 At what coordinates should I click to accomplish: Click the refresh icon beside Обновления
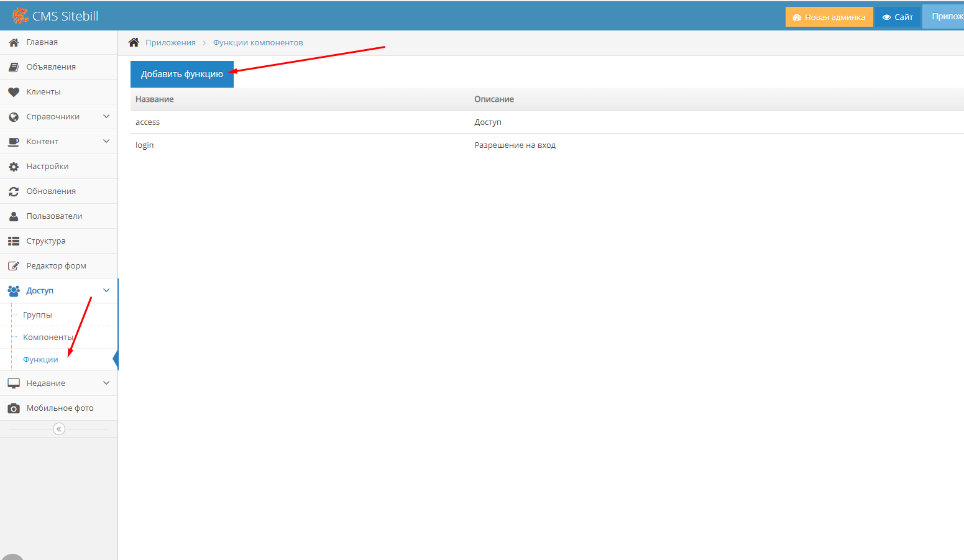[x=14, y=191]
